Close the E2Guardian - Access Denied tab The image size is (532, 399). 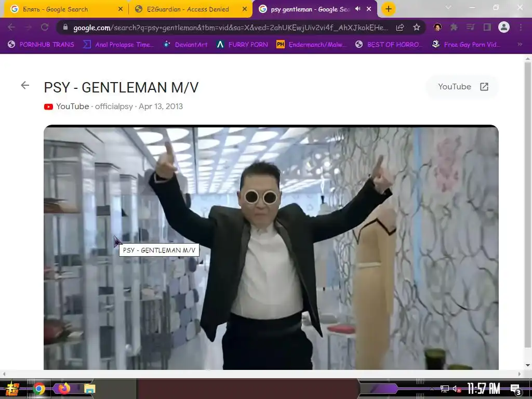pyautogui.click(x=245, y=9)
